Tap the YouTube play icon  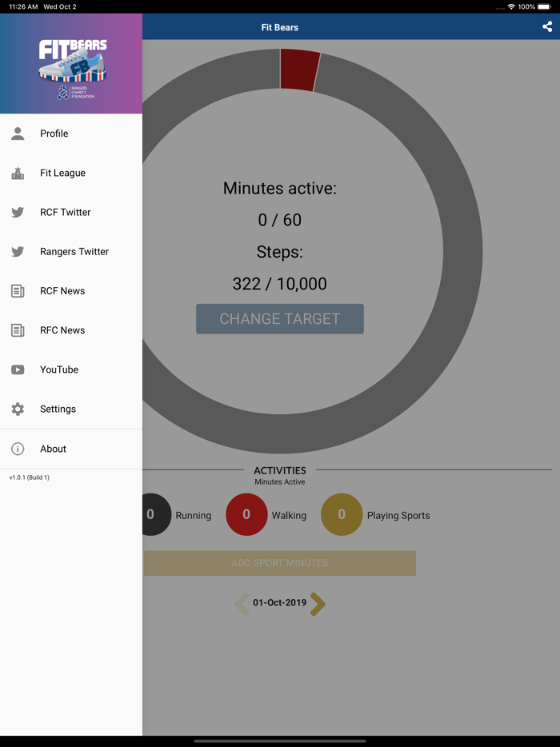(18, 370)
